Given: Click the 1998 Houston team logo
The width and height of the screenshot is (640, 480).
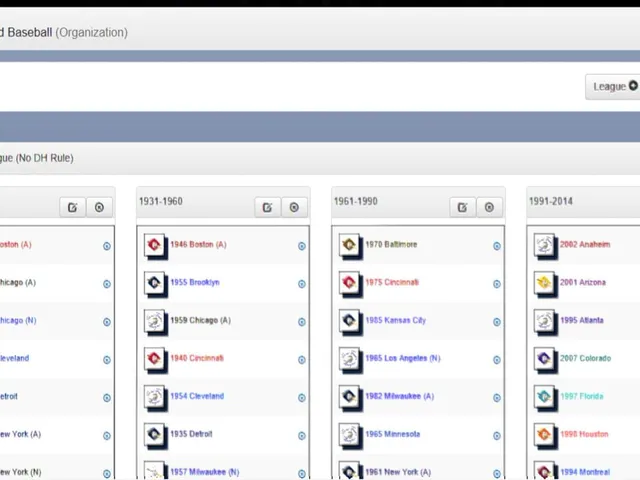Looking at the screenshot, I should (x=544, y=435).
